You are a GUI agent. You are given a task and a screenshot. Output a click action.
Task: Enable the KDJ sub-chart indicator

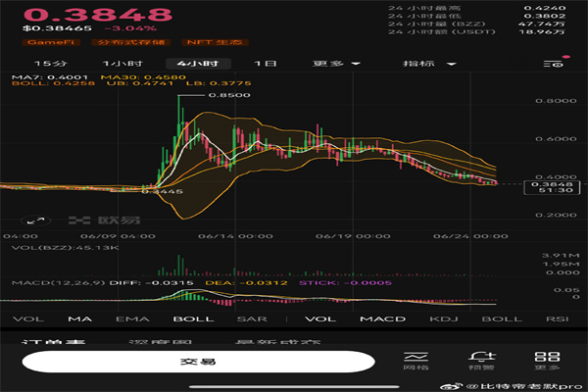(x=449, y=318)
